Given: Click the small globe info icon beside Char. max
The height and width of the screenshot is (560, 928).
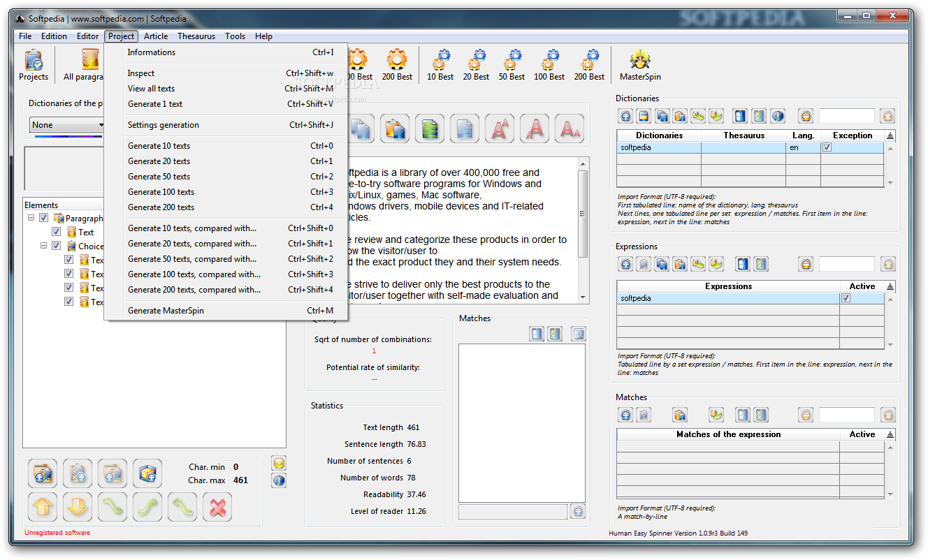Looking at the screenshot, I should coord(279,480).
